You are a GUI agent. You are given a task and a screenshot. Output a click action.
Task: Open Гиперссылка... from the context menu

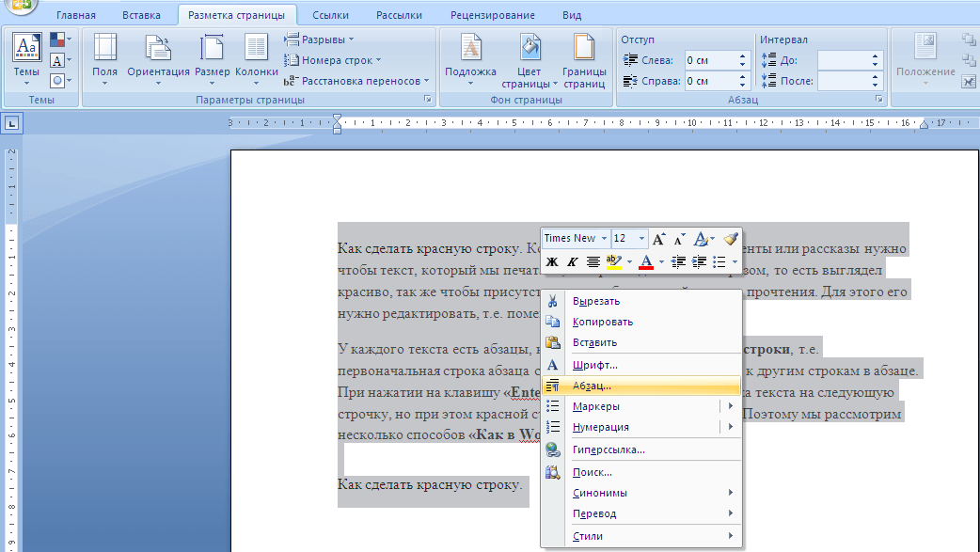609,449
